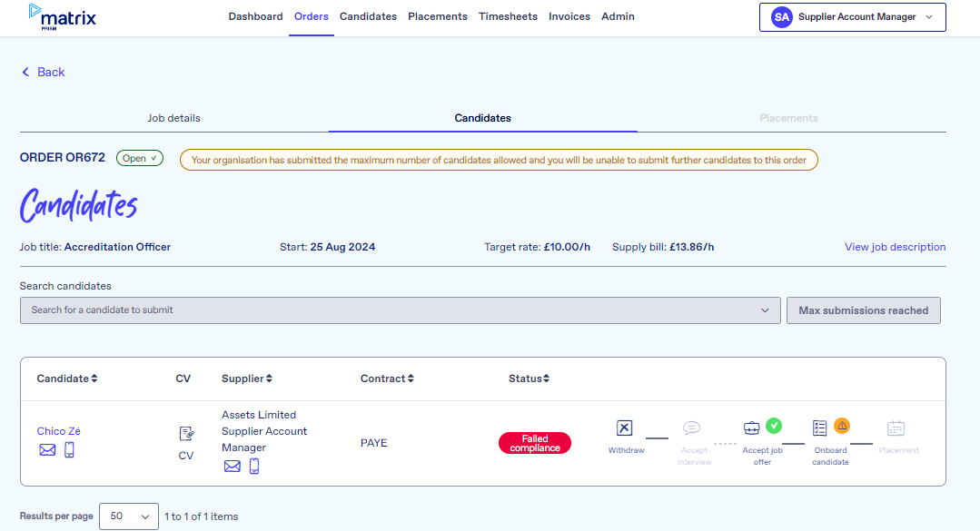Select the greyed Placements order tab
980x531 pixels.
coord(788,118)
